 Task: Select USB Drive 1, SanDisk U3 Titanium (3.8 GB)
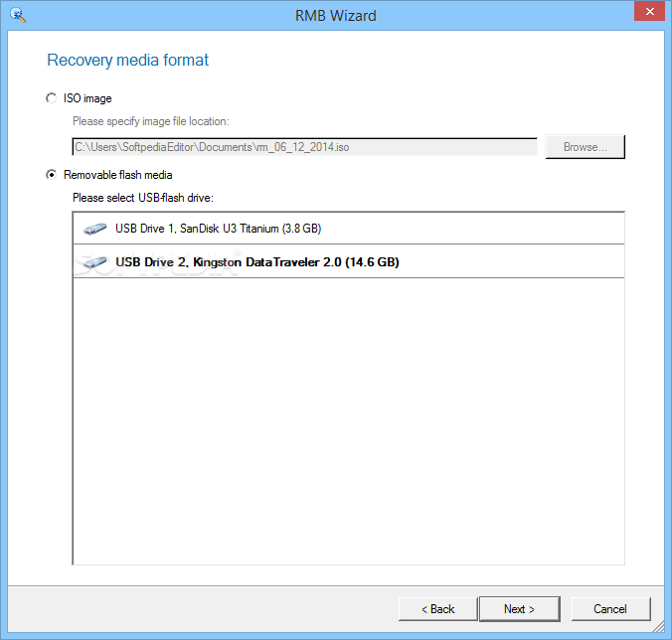click(x=349, y=229)
